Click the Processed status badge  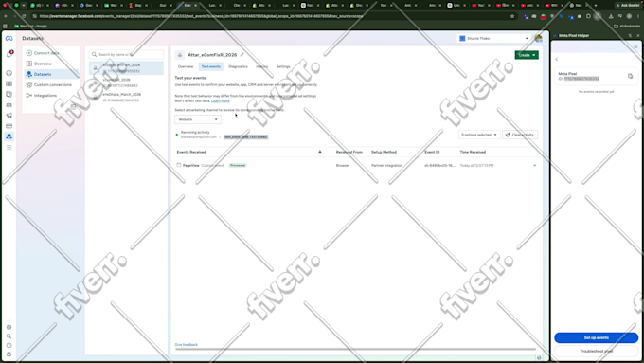pos(238,165)
